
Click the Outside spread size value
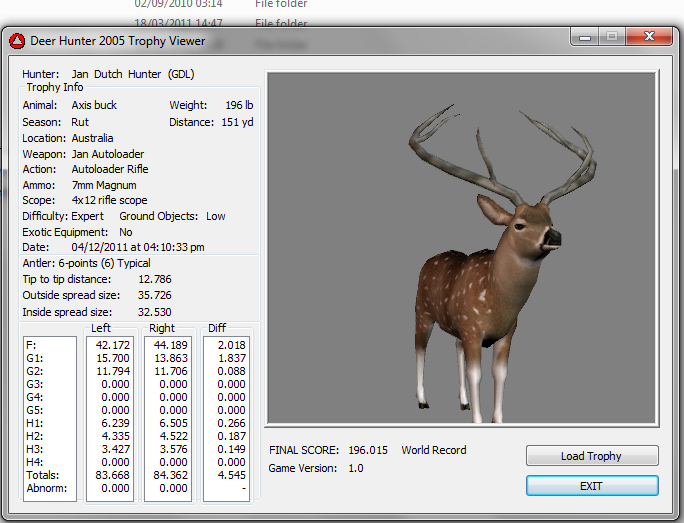[x=154, y=295]
